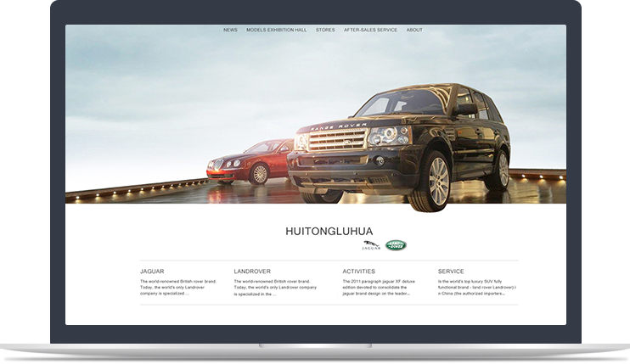Click the Jaguar leaping cat logo
Image resolution: width=630 pixels, height=364 pixels.
(372, 245)
